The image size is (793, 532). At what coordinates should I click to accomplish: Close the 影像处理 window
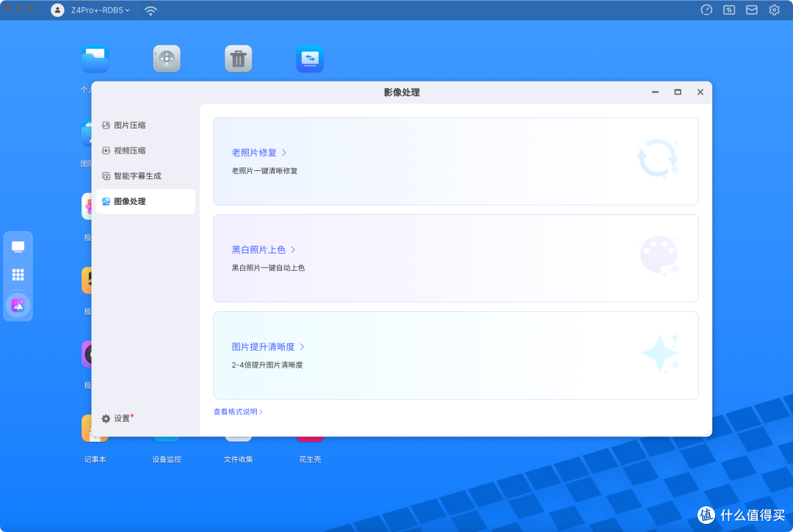pyautogui.click(x=700, y=92)
